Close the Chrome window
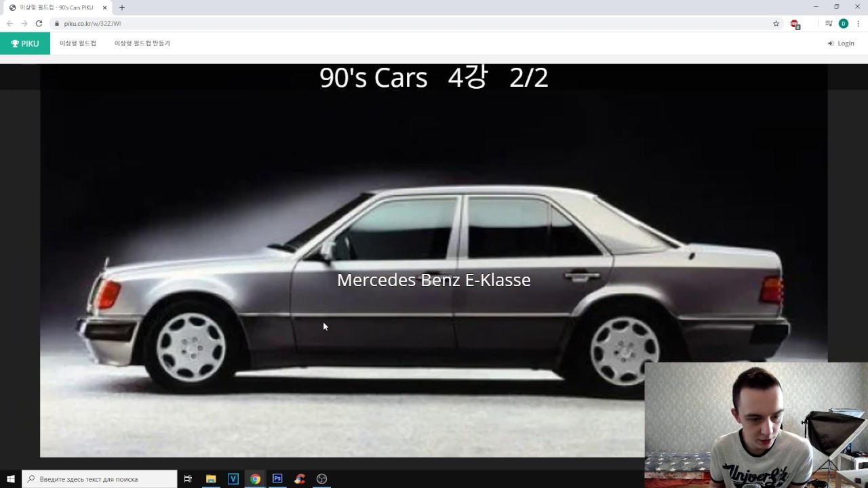 [857, 7]
